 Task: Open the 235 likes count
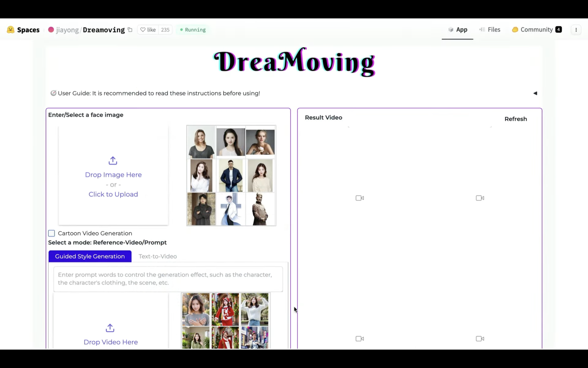[165, 30]
